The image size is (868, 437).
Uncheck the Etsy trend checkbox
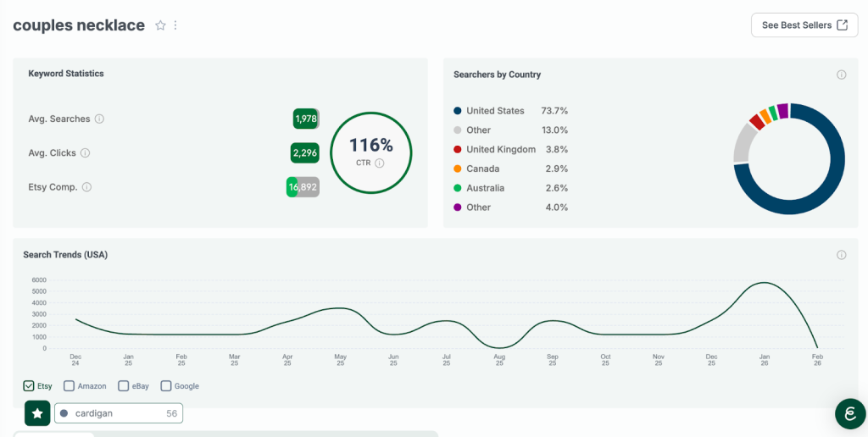click(29, 386)
